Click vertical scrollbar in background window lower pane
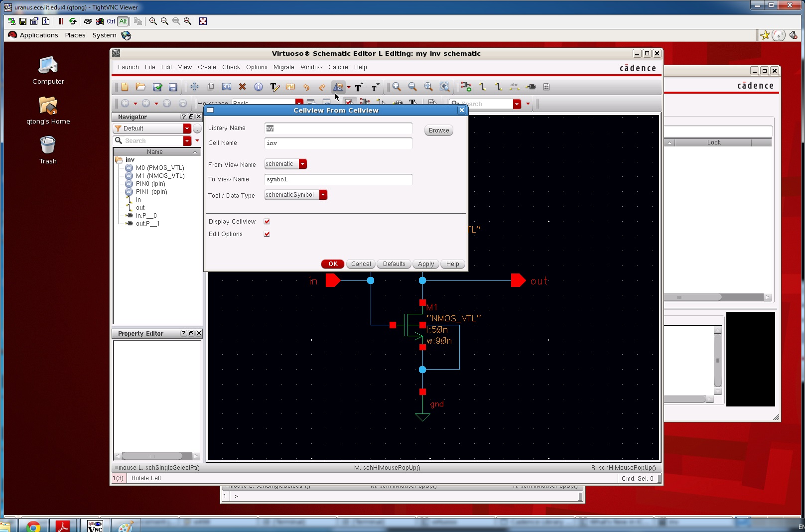 coord(718,360)
